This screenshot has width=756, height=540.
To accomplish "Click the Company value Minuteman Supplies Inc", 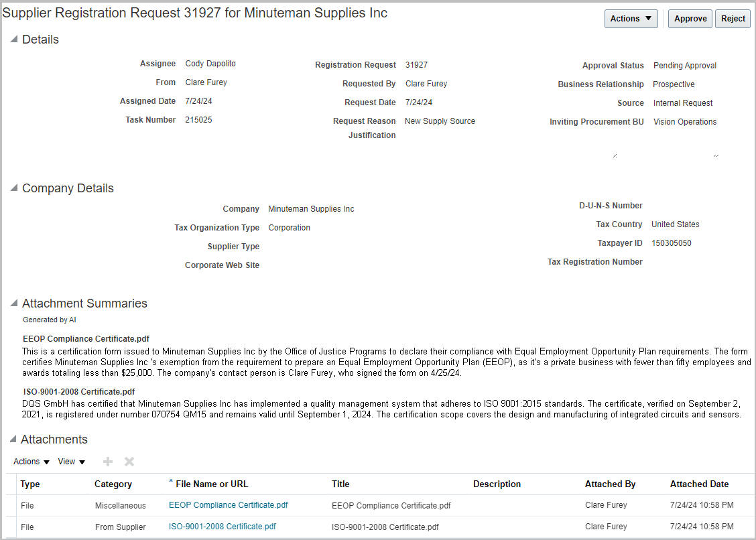I will [311, 209].
